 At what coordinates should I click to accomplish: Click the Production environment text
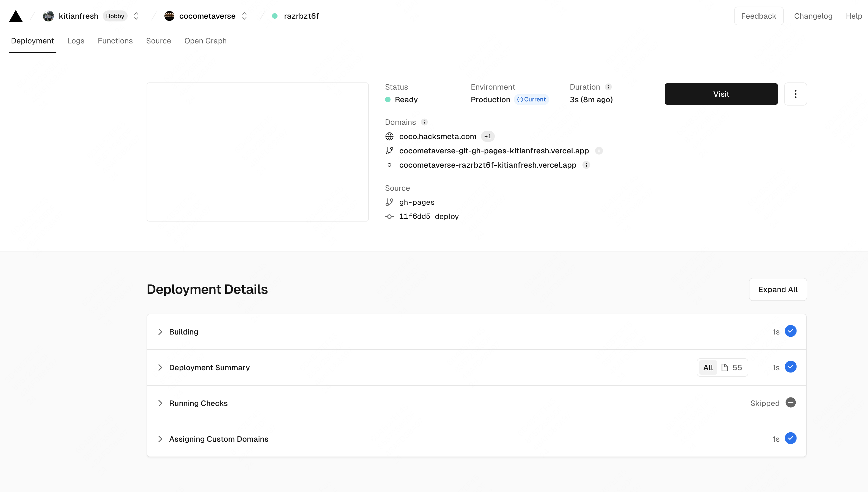(x=490, y=100)
